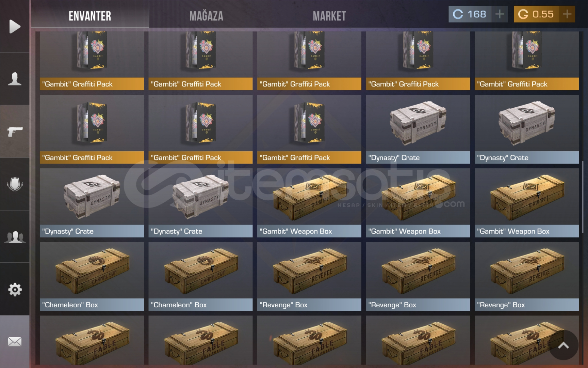588x368 pixels.
Task: Add silver coins with plus beside 168
Action: (500, 14)
